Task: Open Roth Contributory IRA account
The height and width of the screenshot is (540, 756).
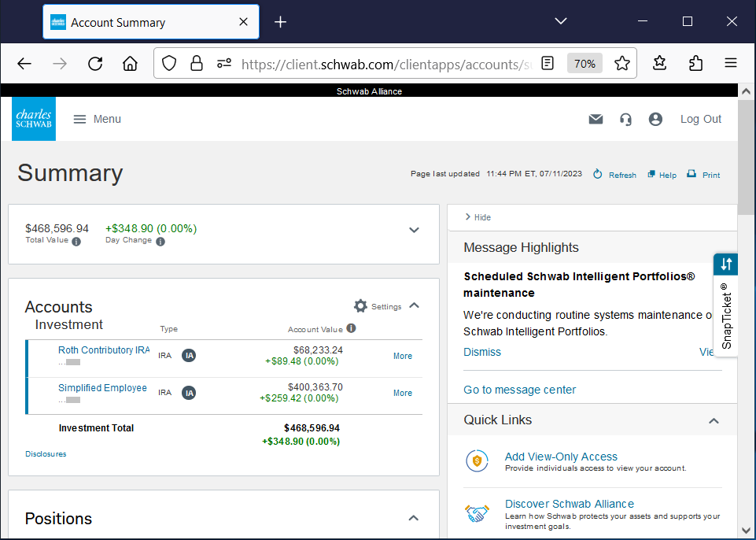Action: click(104, 350)
